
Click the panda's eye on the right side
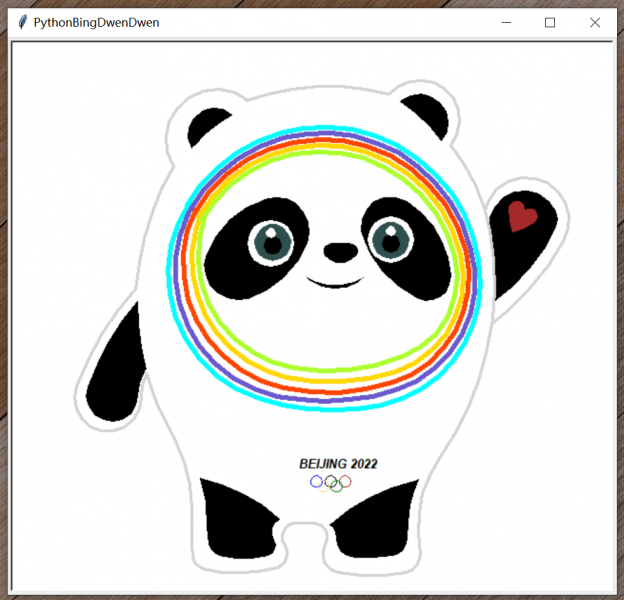pyautogui.click(x=388, y=238)
